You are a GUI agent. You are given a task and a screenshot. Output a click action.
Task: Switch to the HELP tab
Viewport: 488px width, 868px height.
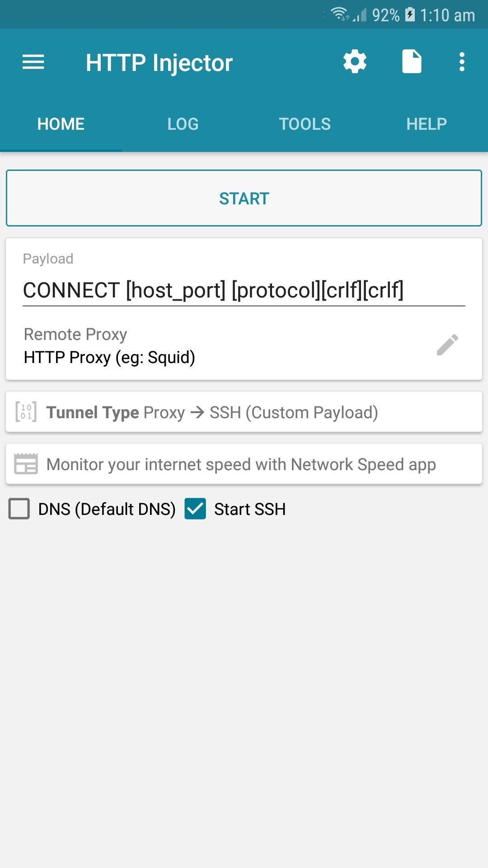(x=426, y=123)
